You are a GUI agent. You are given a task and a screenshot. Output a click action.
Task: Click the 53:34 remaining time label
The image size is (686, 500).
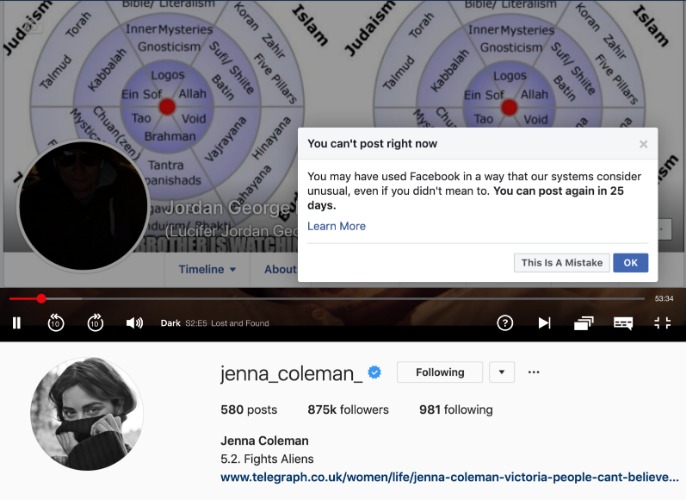(664, 299)
